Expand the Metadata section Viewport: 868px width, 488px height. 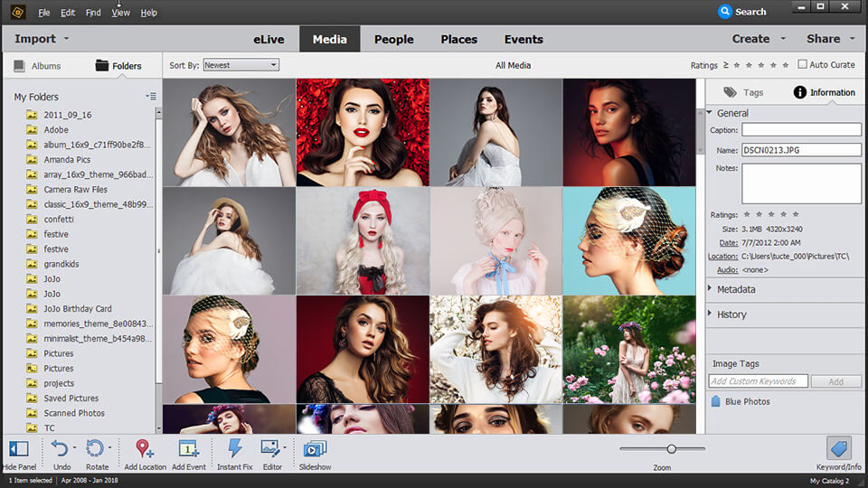click(735, 289)
